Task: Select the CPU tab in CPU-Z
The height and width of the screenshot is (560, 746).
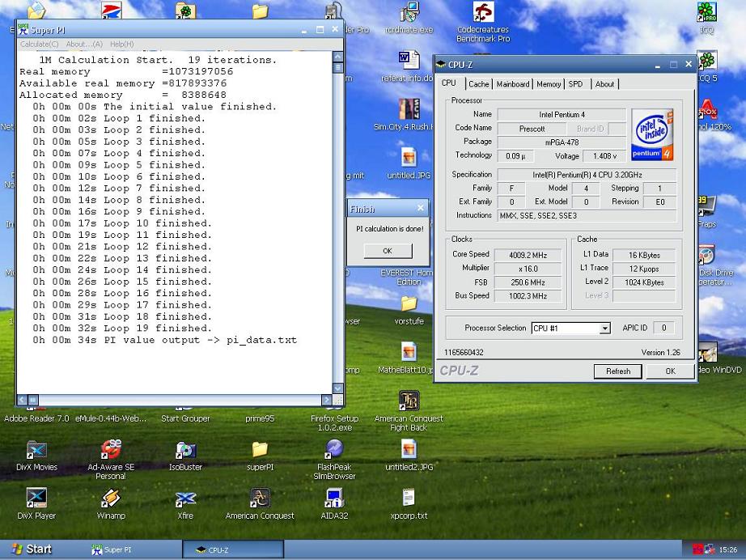Action: coord(448,83)
